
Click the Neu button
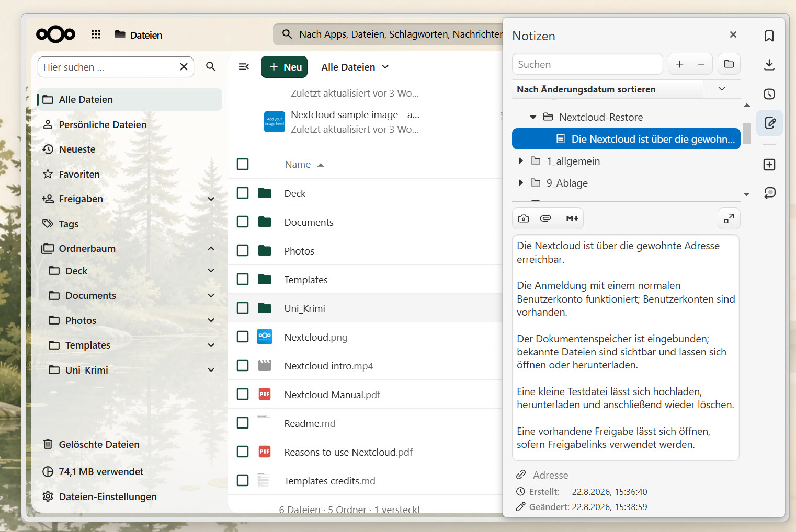click(285, 67)
